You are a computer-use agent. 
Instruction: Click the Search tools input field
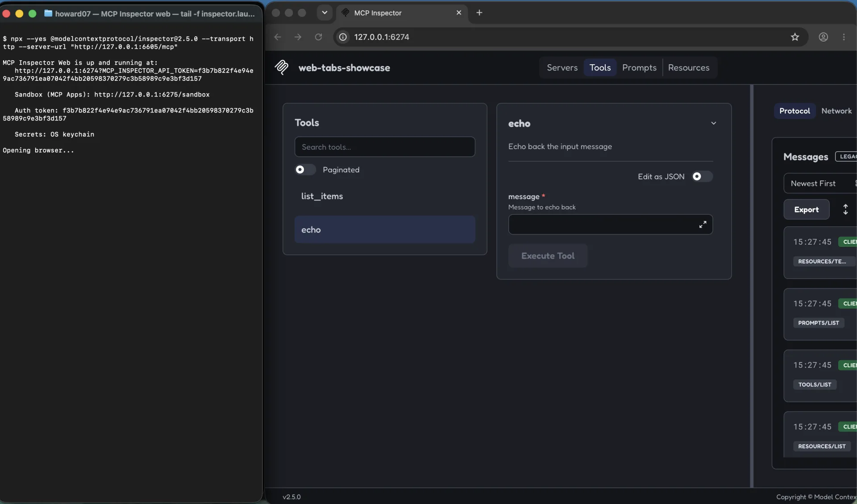point(385,147)
